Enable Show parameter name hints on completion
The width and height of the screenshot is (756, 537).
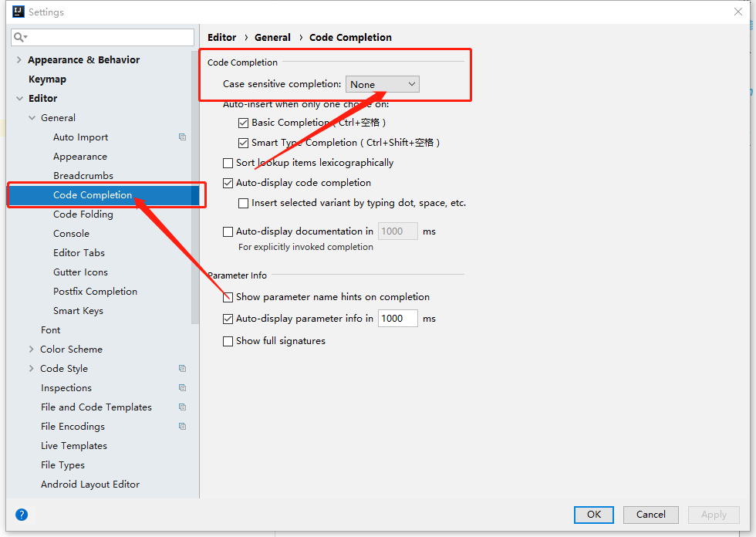228,297
